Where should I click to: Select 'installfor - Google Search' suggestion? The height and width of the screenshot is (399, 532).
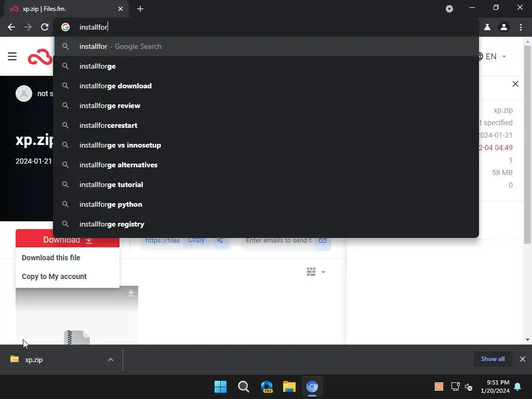point(266,46)
